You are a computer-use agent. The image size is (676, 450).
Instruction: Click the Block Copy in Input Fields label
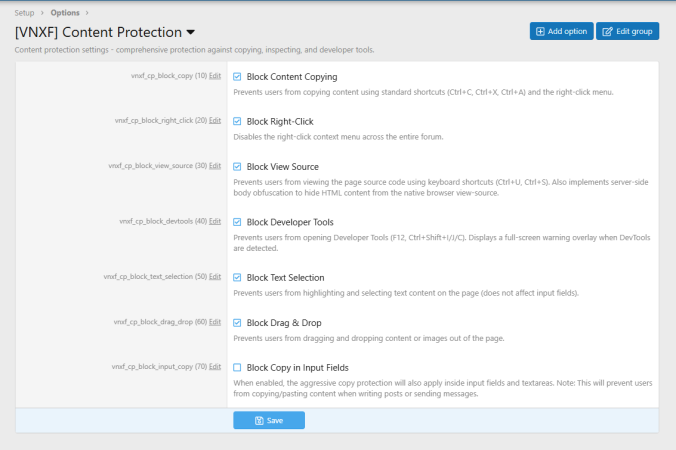pos(297,368)
